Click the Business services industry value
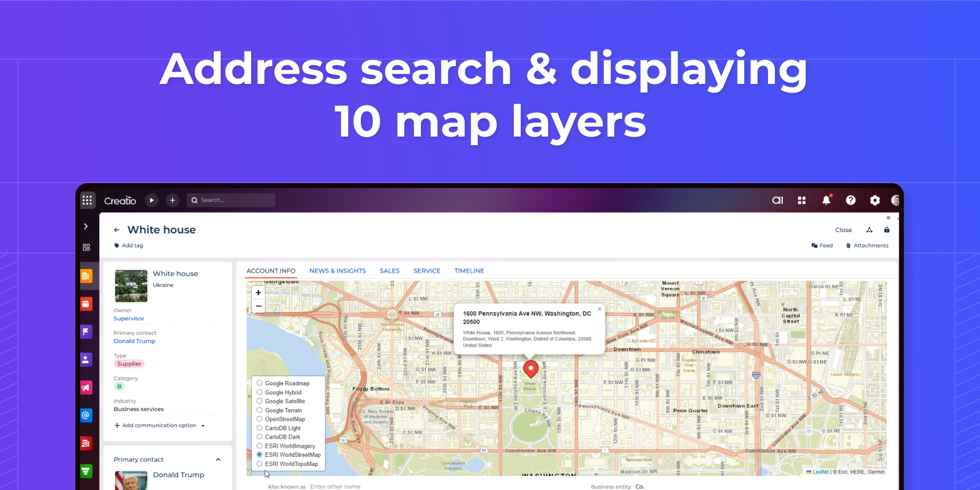This screenshot has width=980, height=490. [138, 409]
